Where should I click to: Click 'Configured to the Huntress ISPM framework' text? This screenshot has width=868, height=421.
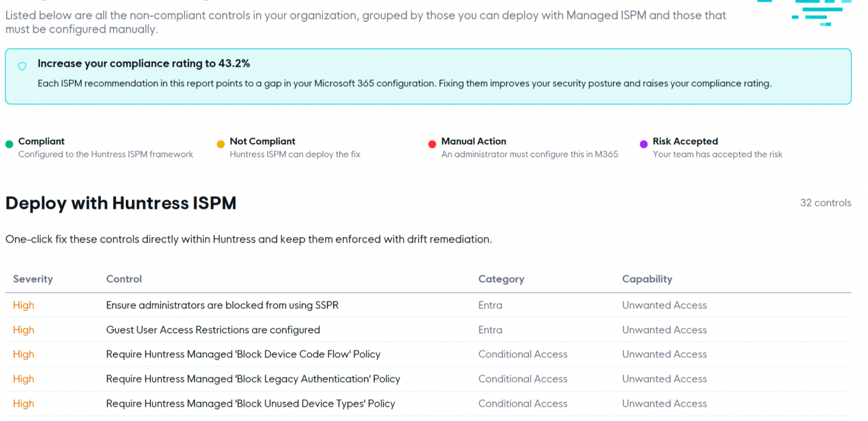pyautogui.click(x=105, y=154)
